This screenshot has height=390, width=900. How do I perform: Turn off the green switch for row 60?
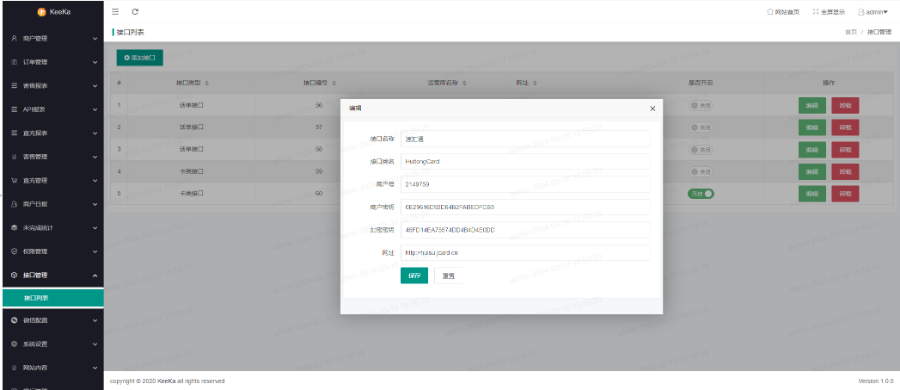point(701,194)
